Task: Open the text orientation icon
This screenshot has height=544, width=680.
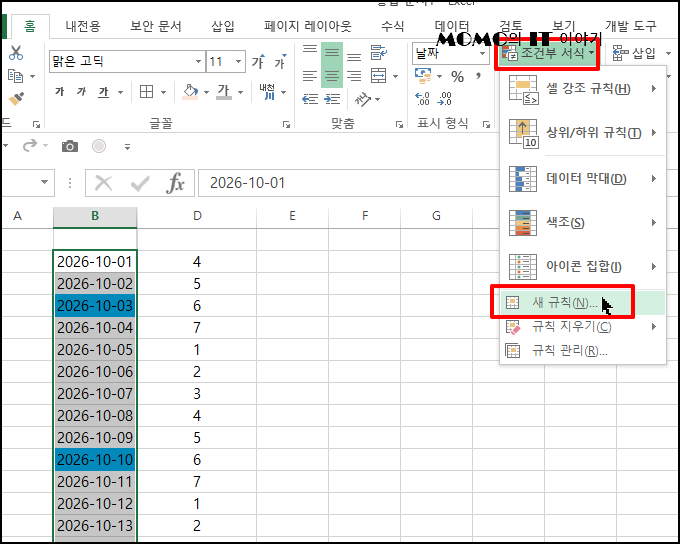Action: click(363, 99)
